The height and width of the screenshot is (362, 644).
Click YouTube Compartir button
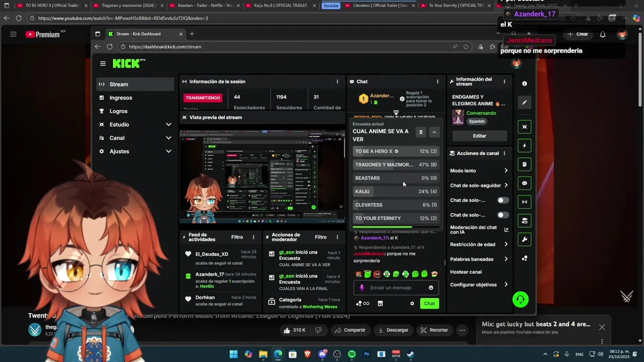click(x=350, y=330)
